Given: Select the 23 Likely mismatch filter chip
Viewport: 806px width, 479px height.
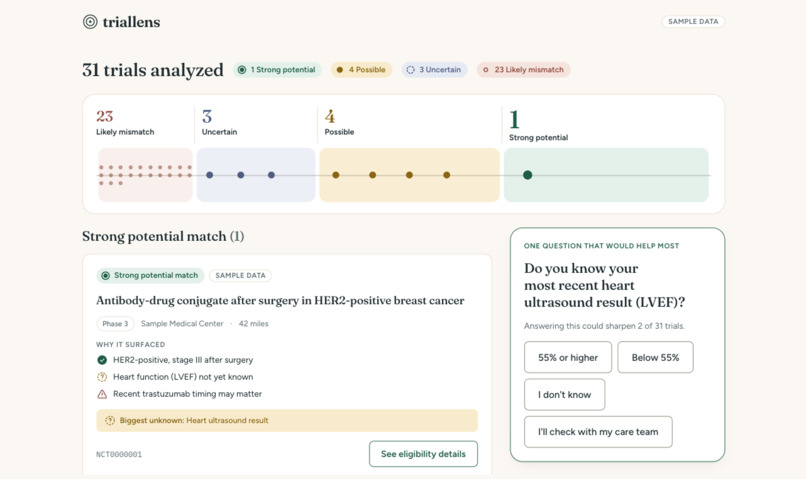Looking at the screenshot, I should (523, 70).
